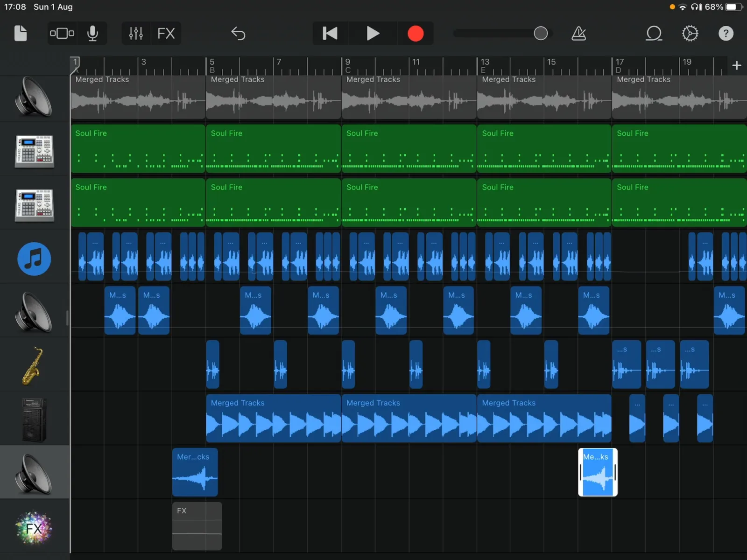Toggle the metronome
The image size is (747, 560).
pyautogui.click(x=579, y=34)
